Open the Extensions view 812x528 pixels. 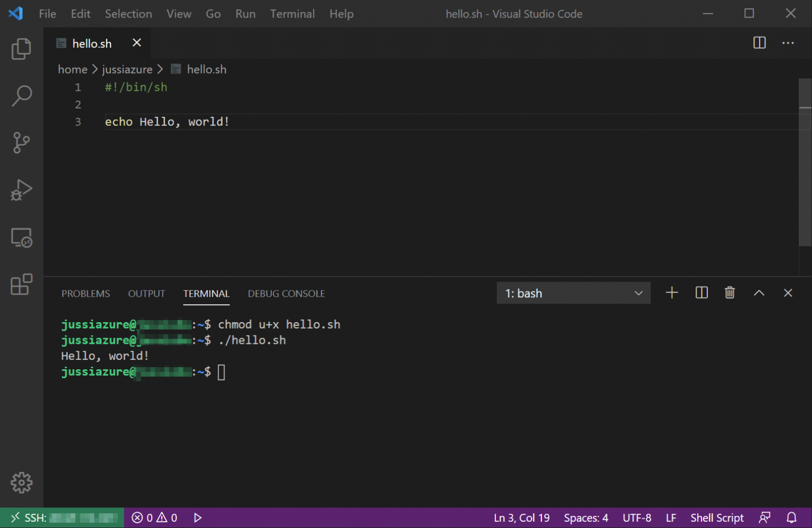coord(21,285)
